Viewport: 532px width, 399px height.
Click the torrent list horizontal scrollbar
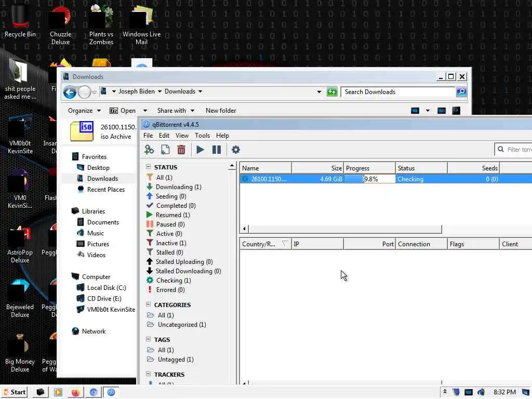tap(345, 229)
